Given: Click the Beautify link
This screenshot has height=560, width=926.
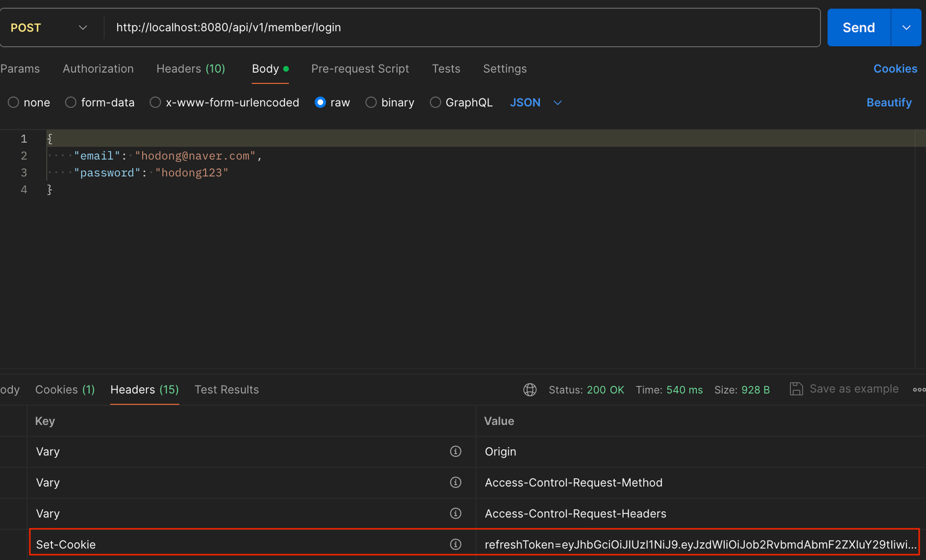Looking at the screenshot, I should (x=889, y=102).
